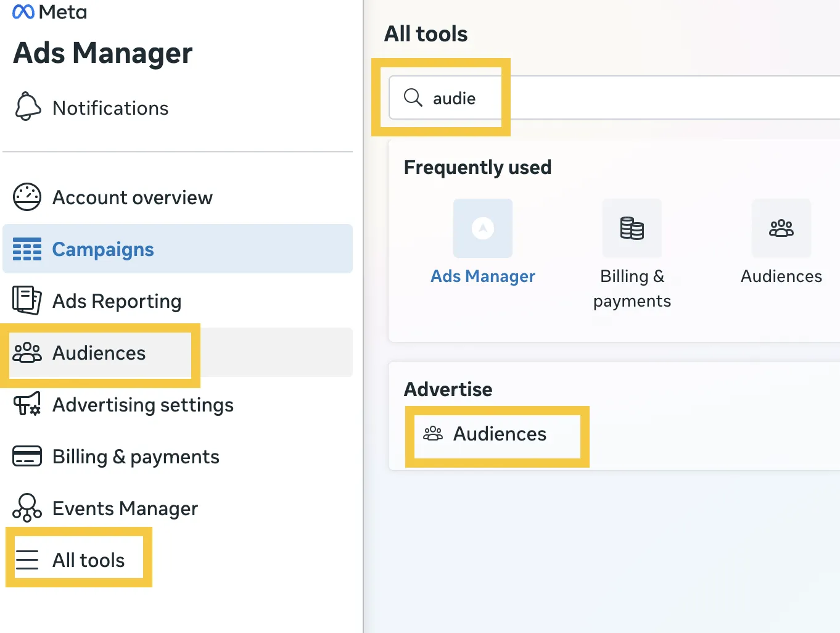Click the Billing & payments card icon in sidebar
840x633 pixels.
pyautogui.click(x=27, y=456)
